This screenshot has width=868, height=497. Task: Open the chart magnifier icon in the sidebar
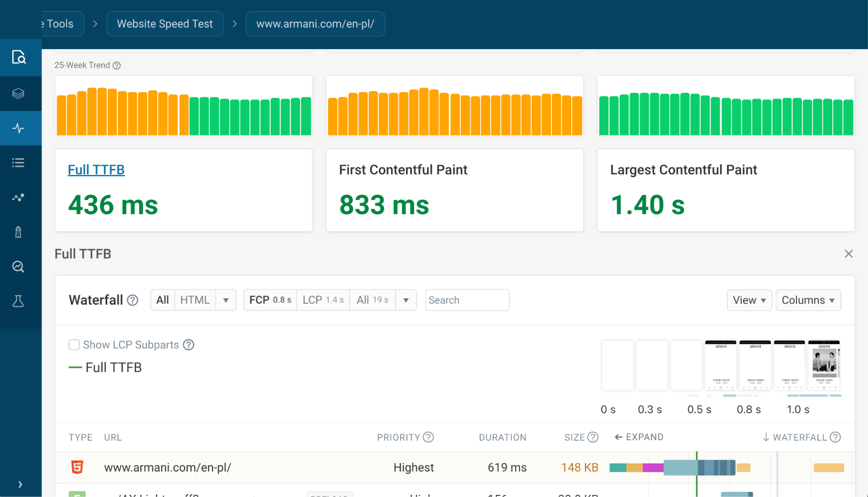pos(18,267)
